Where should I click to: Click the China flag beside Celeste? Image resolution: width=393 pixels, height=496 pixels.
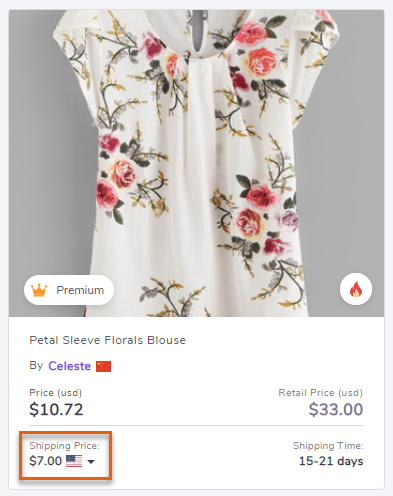pos(103,366)
